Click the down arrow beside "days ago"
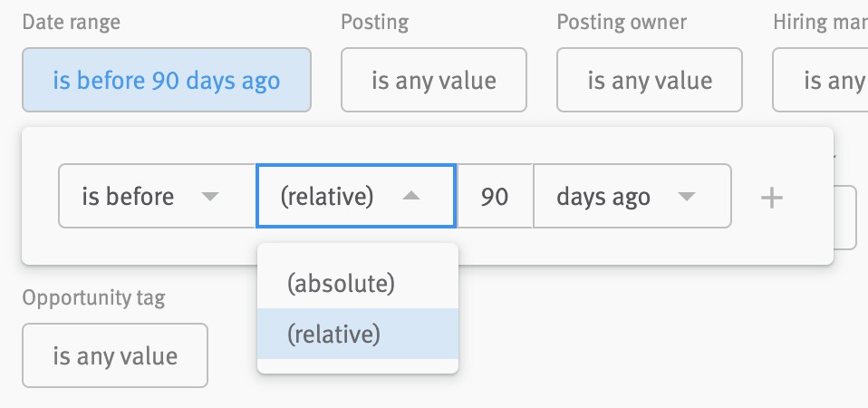 point(686,197)
